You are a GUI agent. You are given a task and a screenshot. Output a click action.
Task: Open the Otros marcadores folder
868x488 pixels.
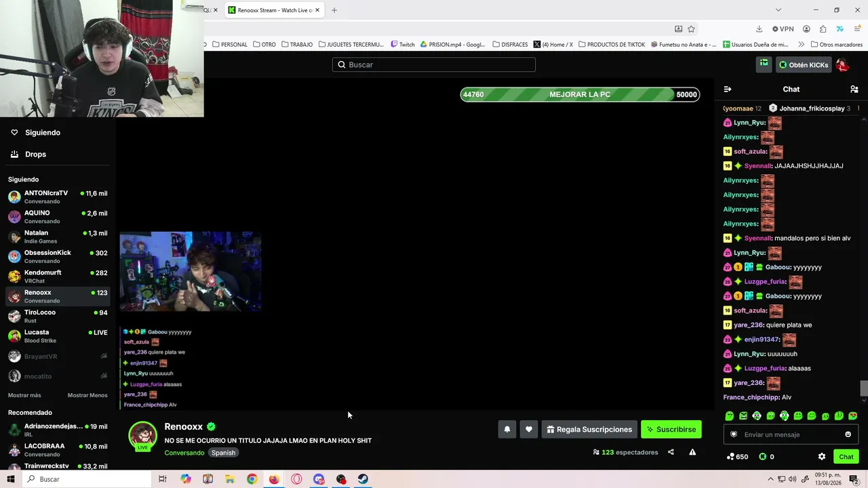tap(836, 45)
